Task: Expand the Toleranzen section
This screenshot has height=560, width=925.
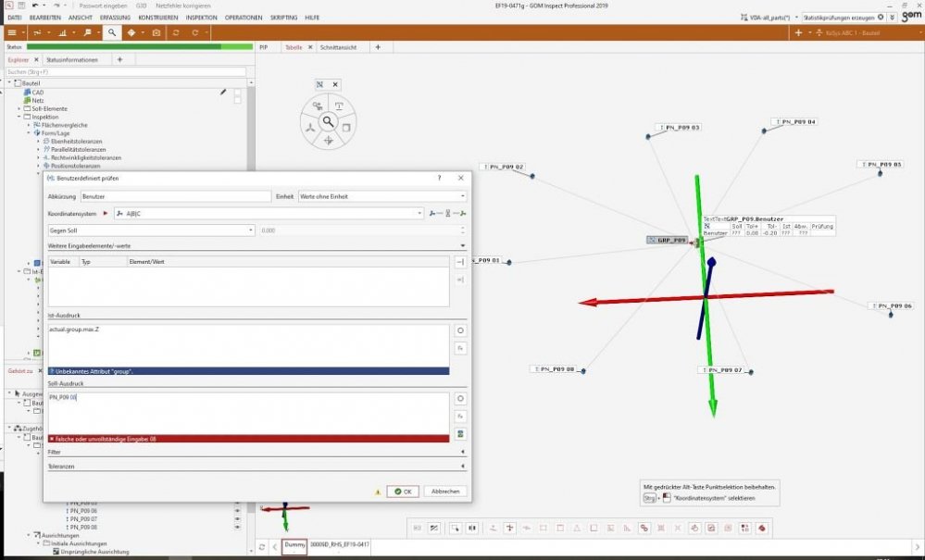Action: pyautogui.click(x=256, y=467)
